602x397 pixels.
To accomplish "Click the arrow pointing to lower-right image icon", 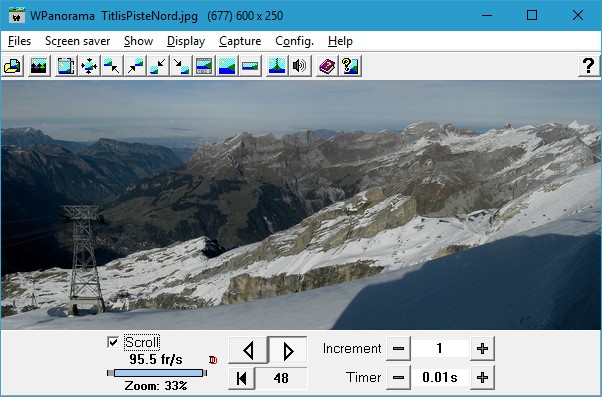I will pyautogui.click(x=181, y=66).
